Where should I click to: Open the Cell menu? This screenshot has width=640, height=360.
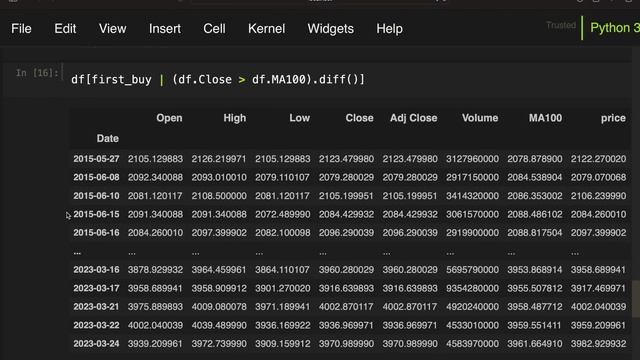tap(214, 29)
